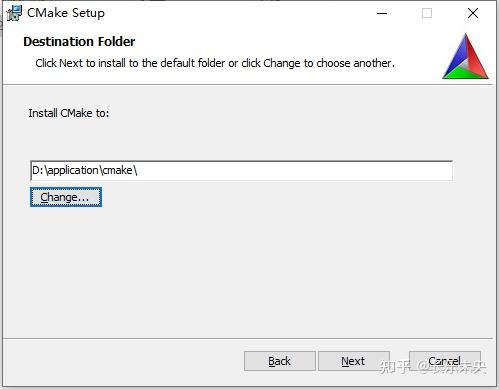Place cursor after D:\application\cmake\ path text
The image size is (499, 389).
click(138, 171)
